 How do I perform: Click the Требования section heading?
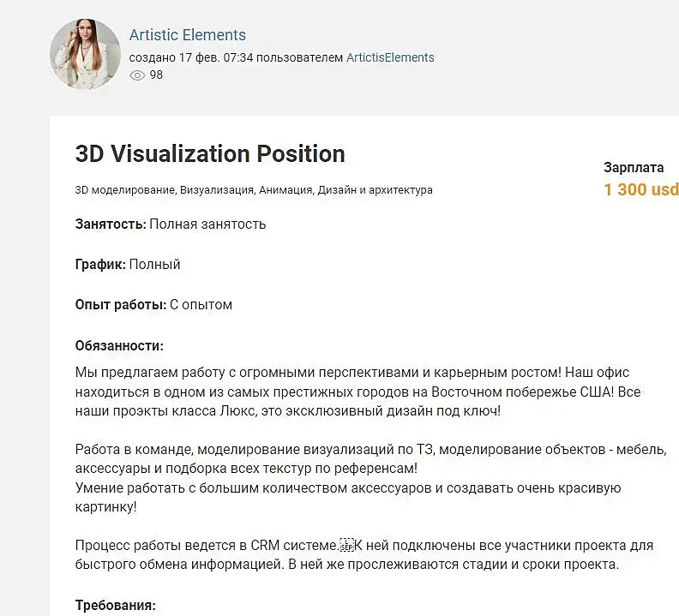116,606
